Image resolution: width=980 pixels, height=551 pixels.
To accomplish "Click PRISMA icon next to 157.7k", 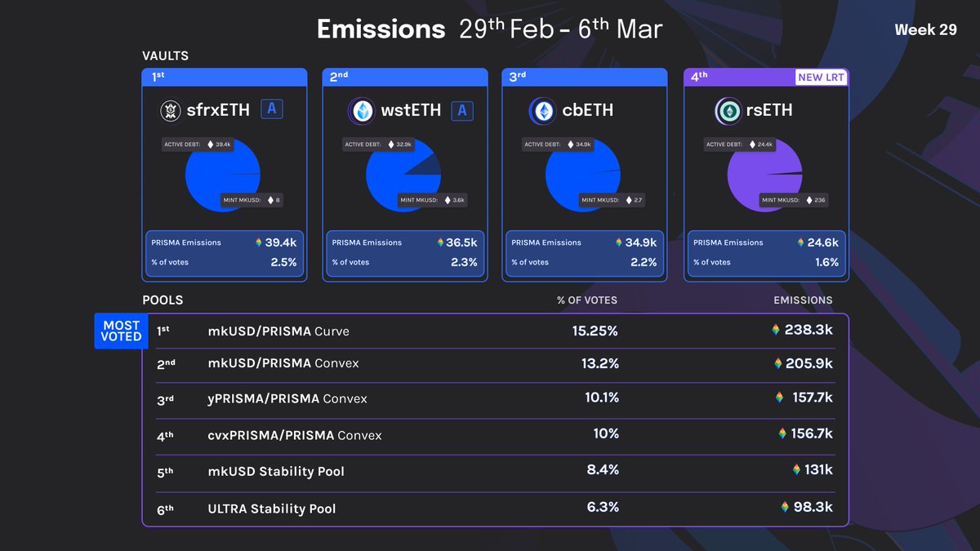I will (779, 398).
